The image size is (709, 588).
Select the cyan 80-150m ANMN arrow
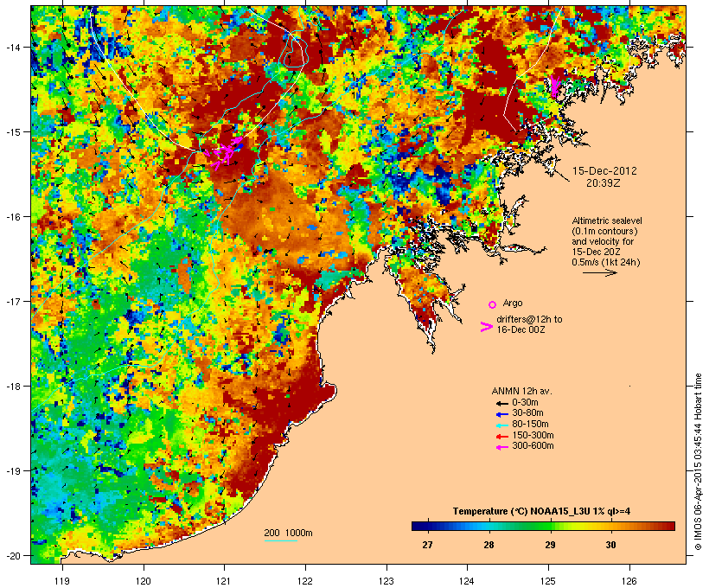click(502, 425)
